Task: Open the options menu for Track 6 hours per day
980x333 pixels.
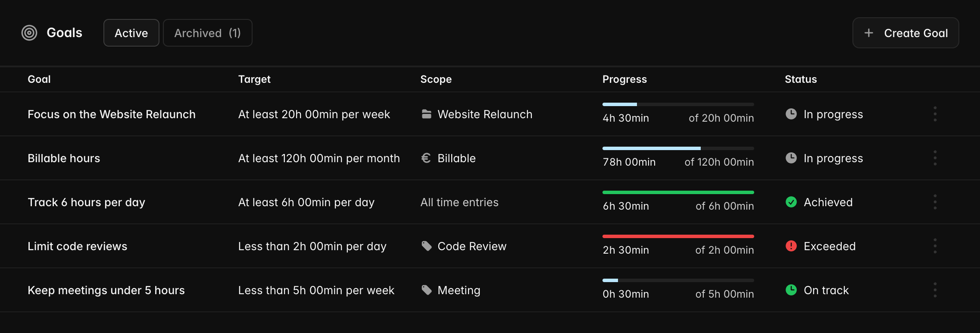Action: coord(935,202)
